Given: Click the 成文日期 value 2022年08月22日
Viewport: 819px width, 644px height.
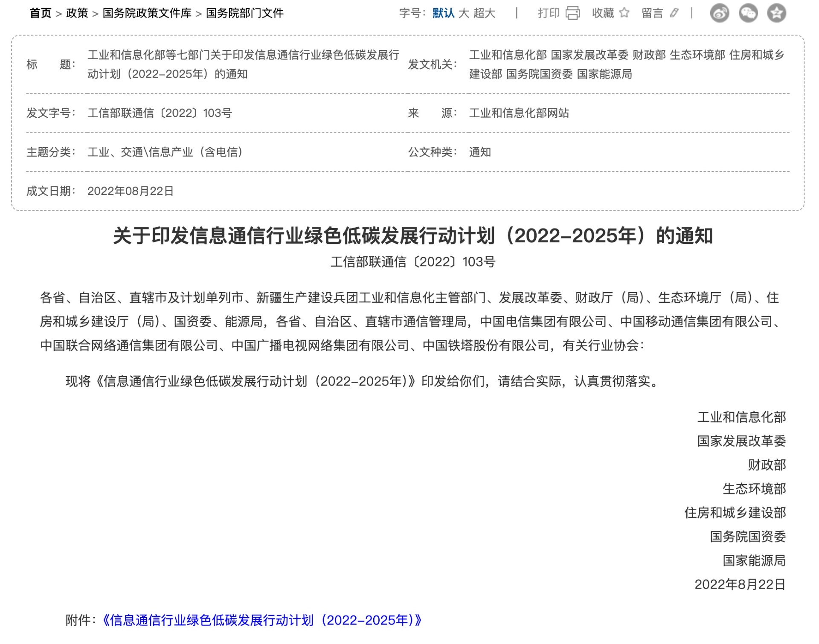Looking at the screenshot, I should (131, 191).
